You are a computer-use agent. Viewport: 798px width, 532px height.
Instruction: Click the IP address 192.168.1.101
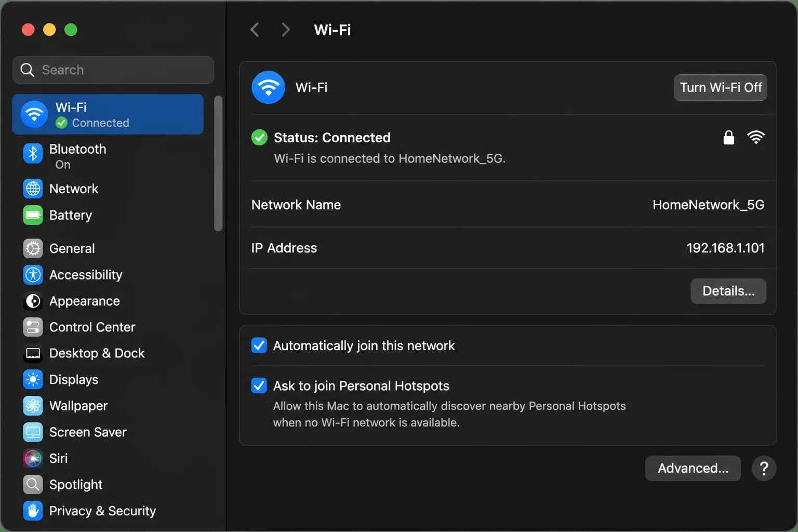point(725,248)
